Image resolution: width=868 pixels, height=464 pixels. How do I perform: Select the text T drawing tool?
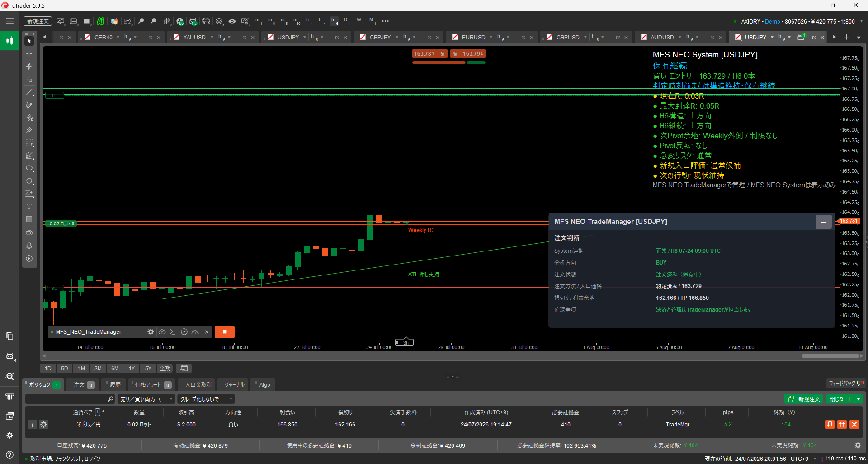(29, 206)
